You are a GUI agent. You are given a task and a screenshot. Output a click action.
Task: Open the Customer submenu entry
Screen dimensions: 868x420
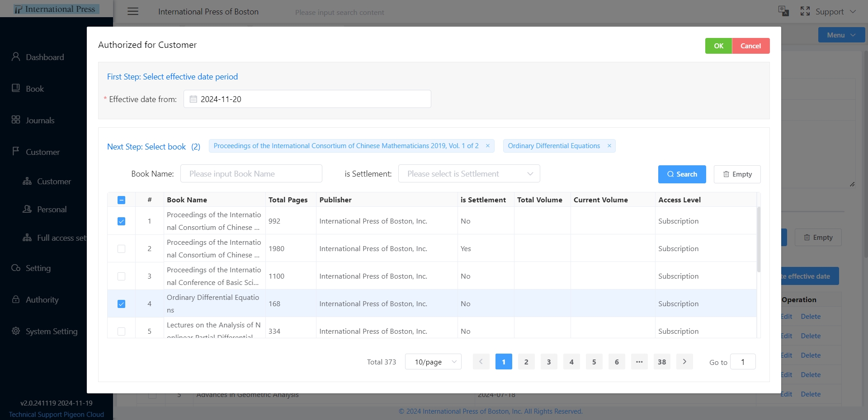pos(54,182)
